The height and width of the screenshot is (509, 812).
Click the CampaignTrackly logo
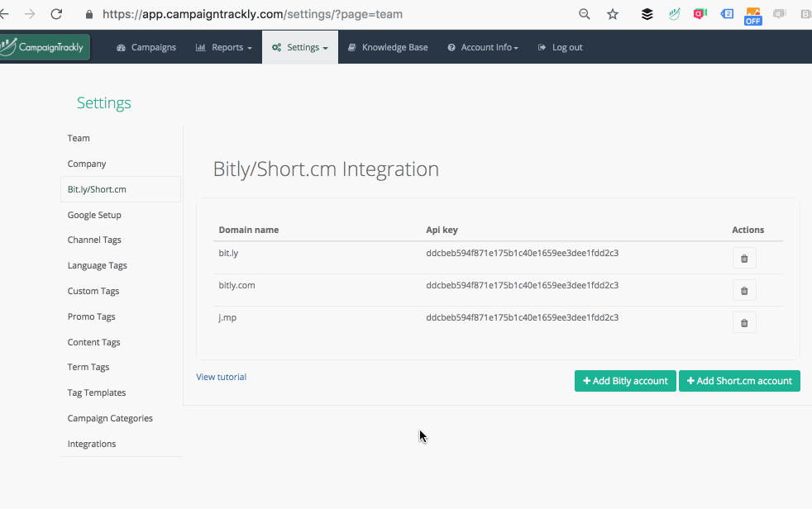coord(44,47)
